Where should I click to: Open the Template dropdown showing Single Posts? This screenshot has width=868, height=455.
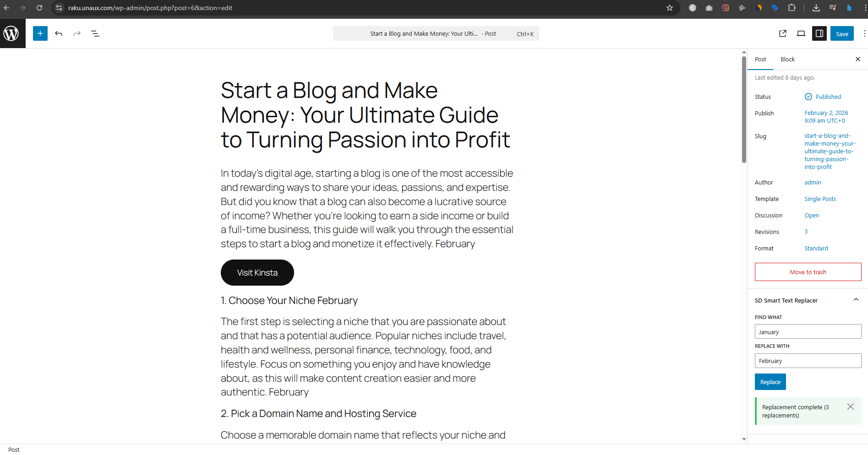(x=820, y=199)
